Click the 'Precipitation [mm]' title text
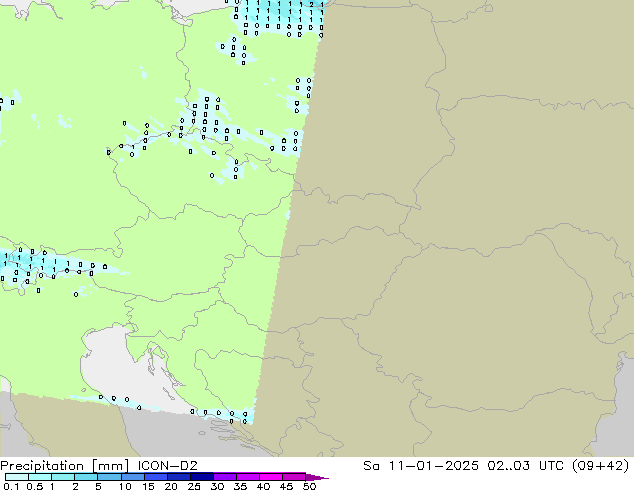The height and width of the screenshot is (490, 634). (65, 466)
